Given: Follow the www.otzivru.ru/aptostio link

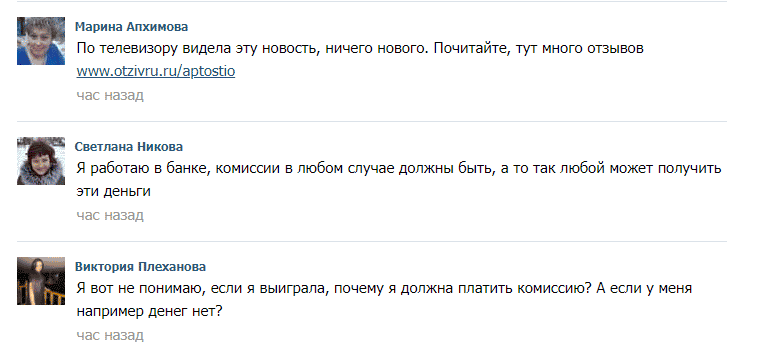Looking at the screenshot, I should pos(156,72).
